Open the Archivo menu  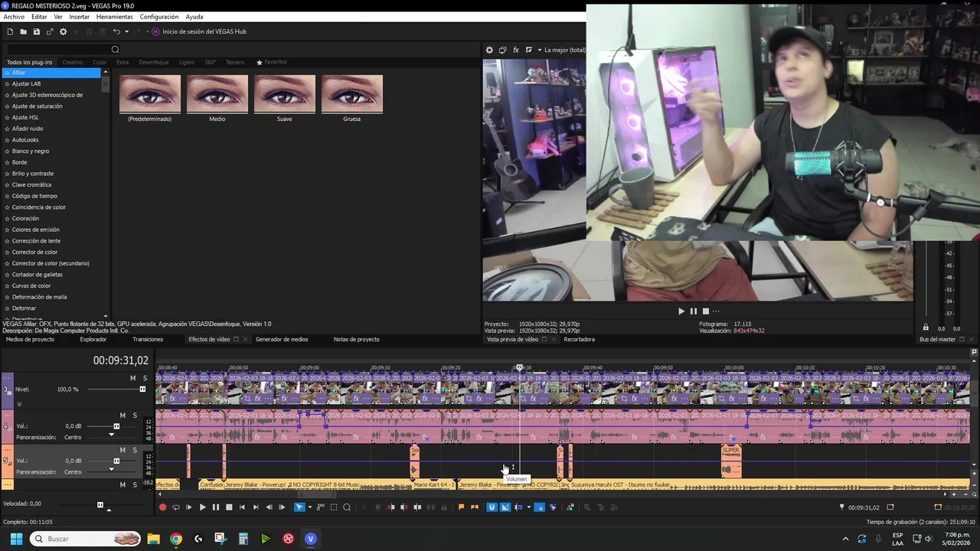[14, 17]
